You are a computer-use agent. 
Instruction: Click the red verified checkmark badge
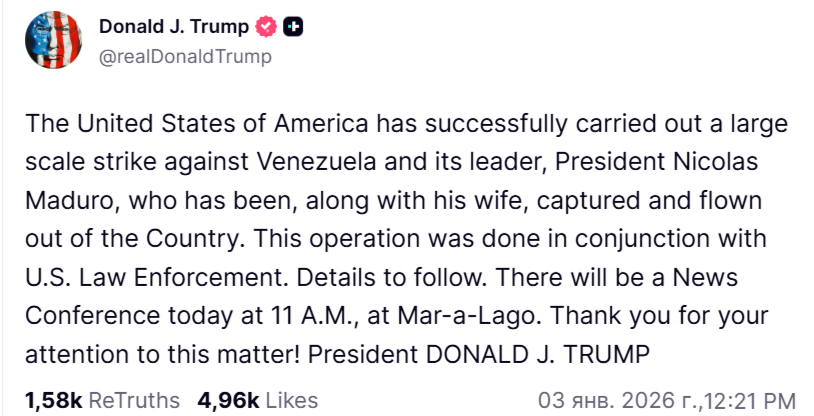[x=267, y=29]
